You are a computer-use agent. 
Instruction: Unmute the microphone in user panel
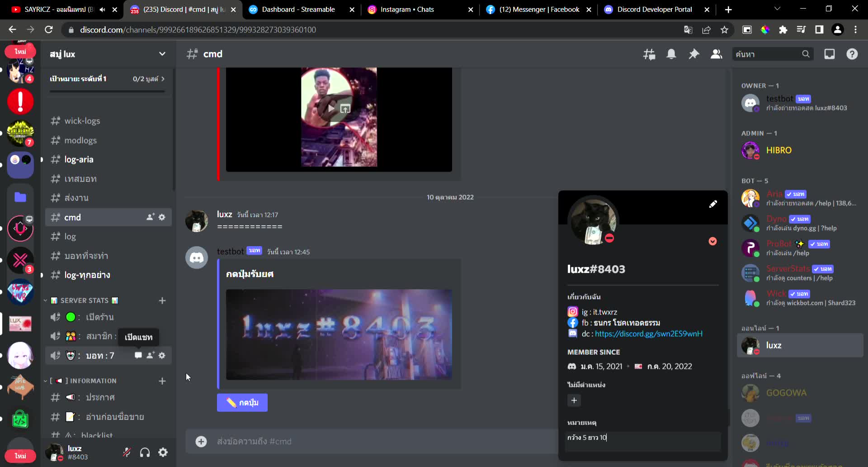(x=127, y=452)
